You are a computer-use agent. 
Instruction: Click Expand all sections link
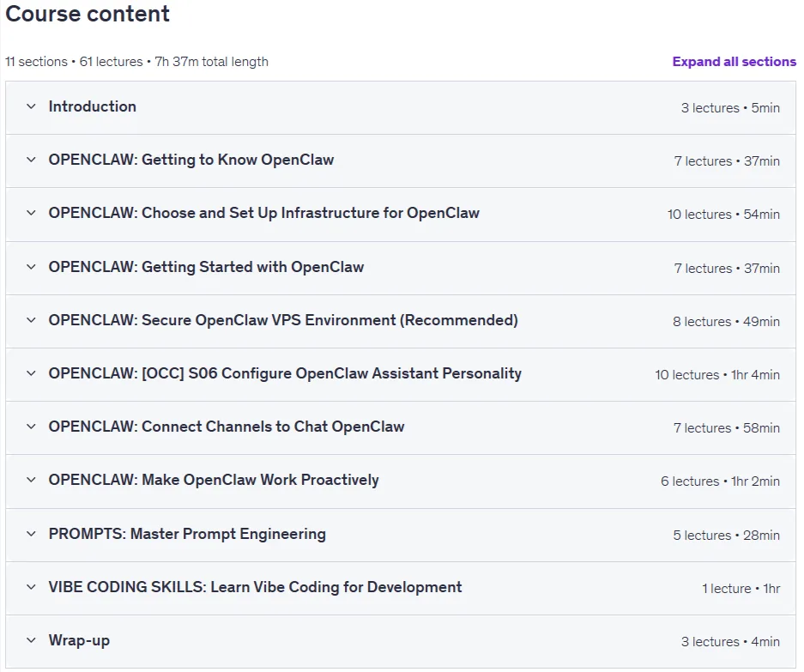click(x=734, y=62)
